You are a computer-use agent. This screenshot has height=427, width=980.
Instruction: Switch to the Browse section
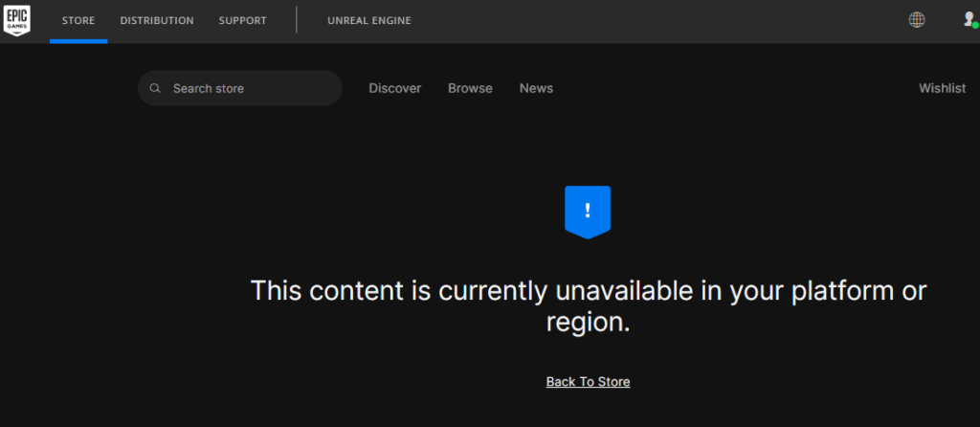pyautogui.click(x=470, y=88)
